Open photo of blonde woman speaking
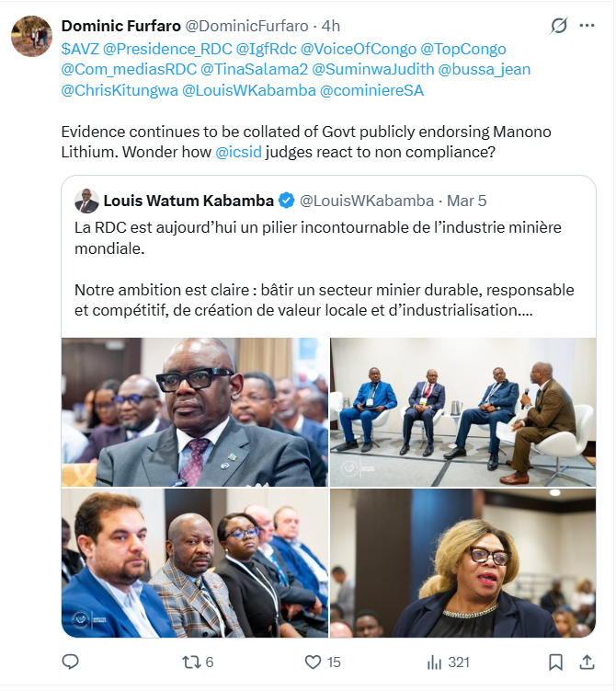The image size is (616, 691). point(463,563)
